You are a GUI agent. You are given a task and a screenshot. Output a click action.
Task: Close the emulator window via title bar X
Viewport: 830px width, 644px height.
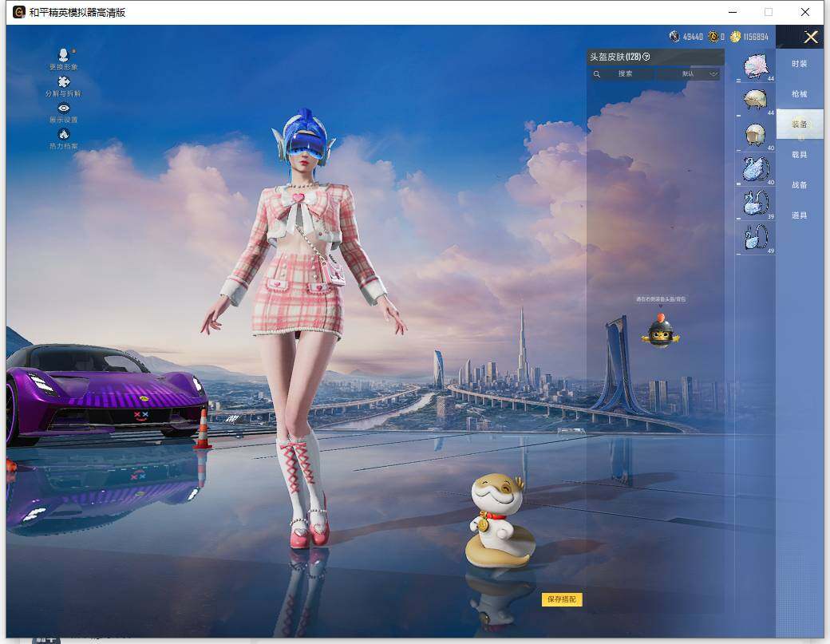pyautogui.click(x=804, y=12)
